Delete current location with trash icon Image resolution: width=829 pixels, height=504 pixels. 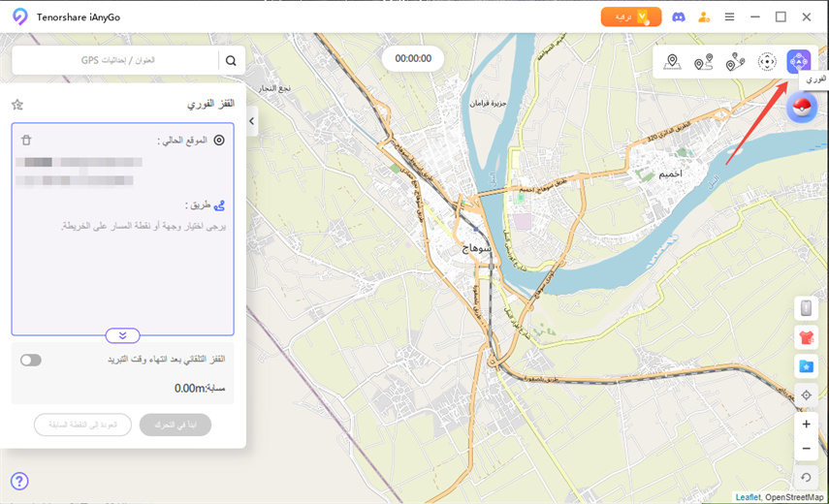point(26,140)
